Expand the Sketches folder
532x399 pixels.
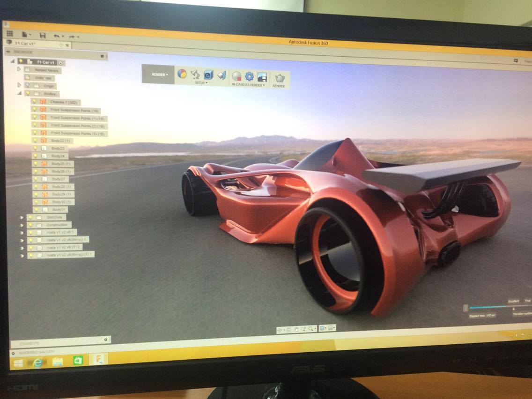22,217
